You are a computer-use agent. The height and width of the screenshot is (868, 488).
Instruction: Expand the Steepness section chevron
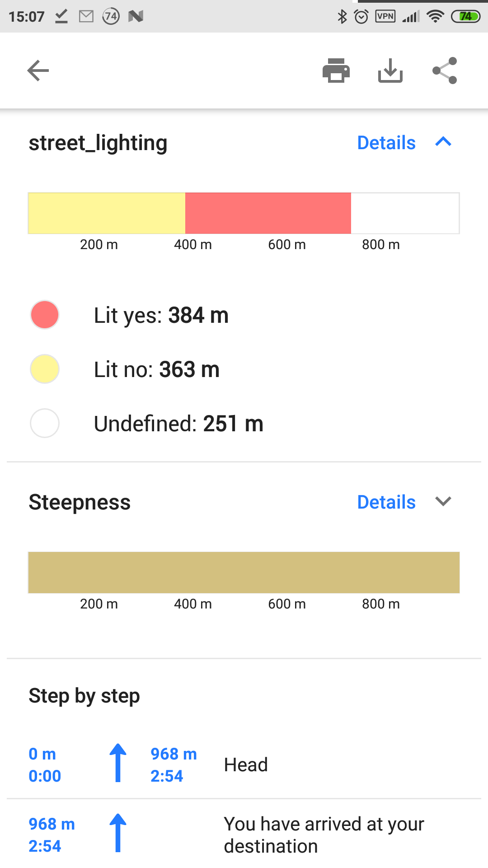click(x=443, y=502)
